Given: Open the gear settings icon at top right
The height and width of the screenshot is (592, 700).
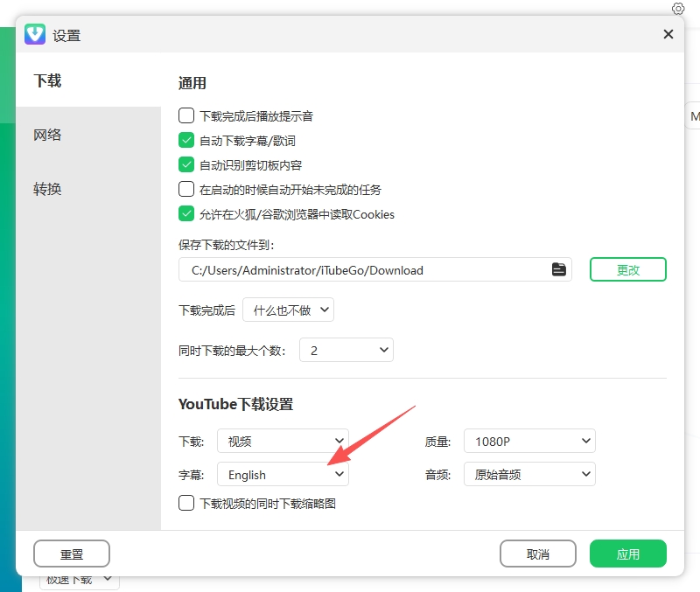Looking at the screenshot, I should tap(677, 9).
